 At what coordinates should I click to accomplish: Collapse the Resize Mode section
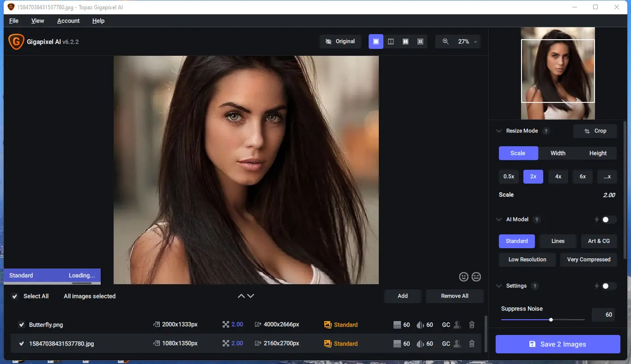pos(499,131)
